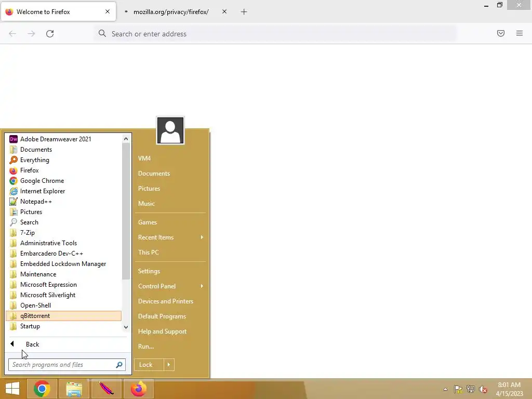Open the Run... dialog
Screen dimensions: 532x399
[x=170, y=347]
